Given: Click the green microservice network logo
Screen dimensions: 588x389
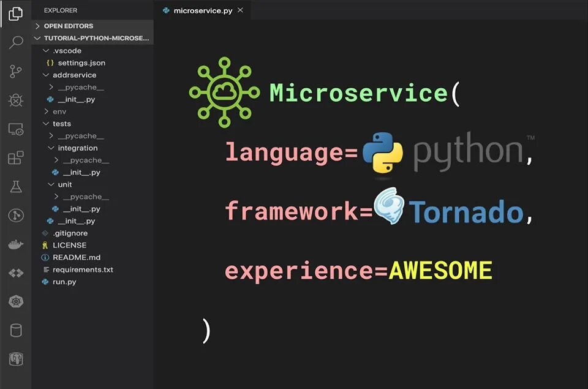Looking at the screenshot, I should click(x=224, y=93).
